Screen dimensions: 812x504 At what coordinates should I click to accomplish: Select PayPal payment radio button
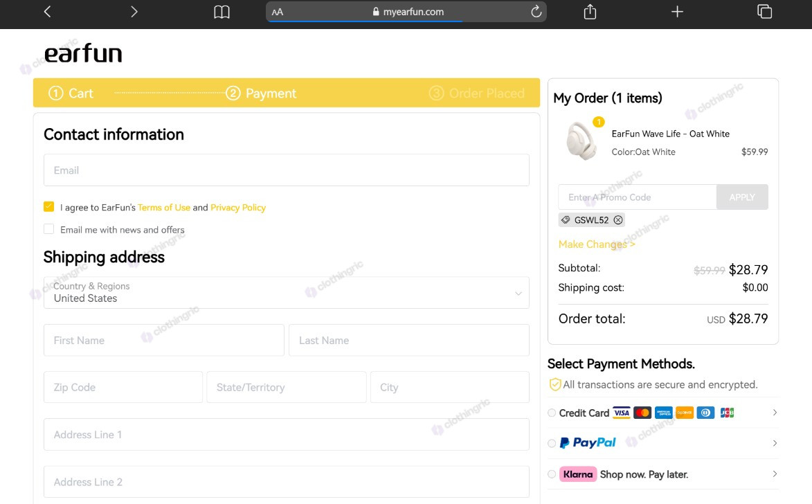pos(552,443)
